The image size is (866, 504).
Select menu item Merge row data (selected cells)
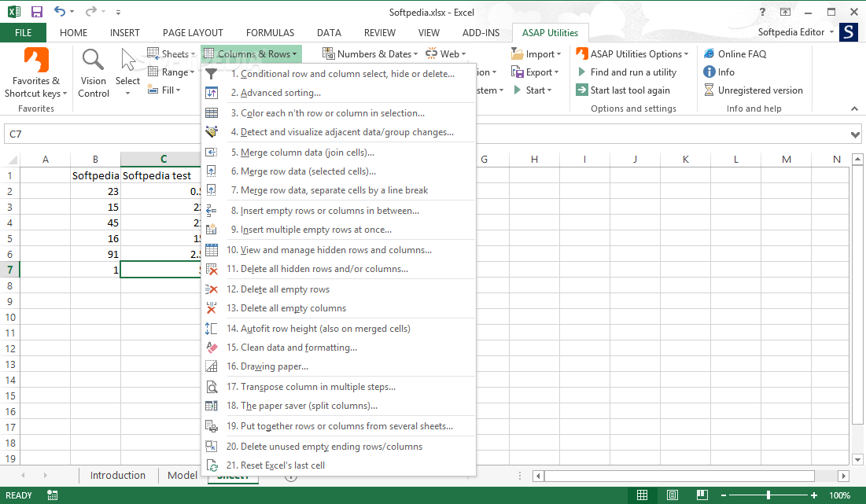tap(338, 171)
